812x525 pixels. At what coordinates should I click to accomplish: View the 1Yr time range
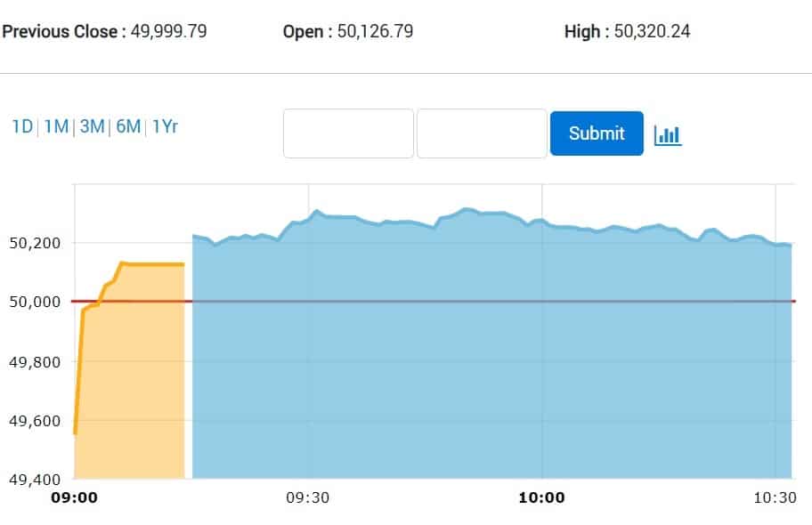165,126
